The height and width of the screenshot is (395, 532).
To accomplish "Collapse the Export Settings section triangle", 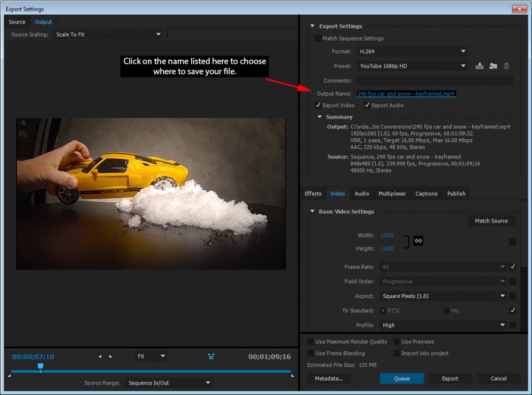I will click(313, 26).
